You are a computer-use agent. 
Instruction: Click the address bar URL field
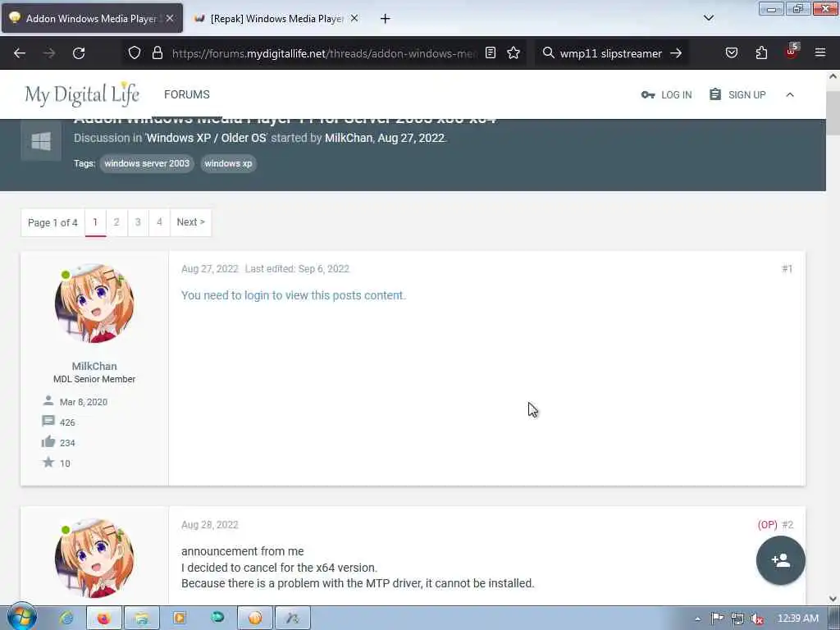(324, 53)
